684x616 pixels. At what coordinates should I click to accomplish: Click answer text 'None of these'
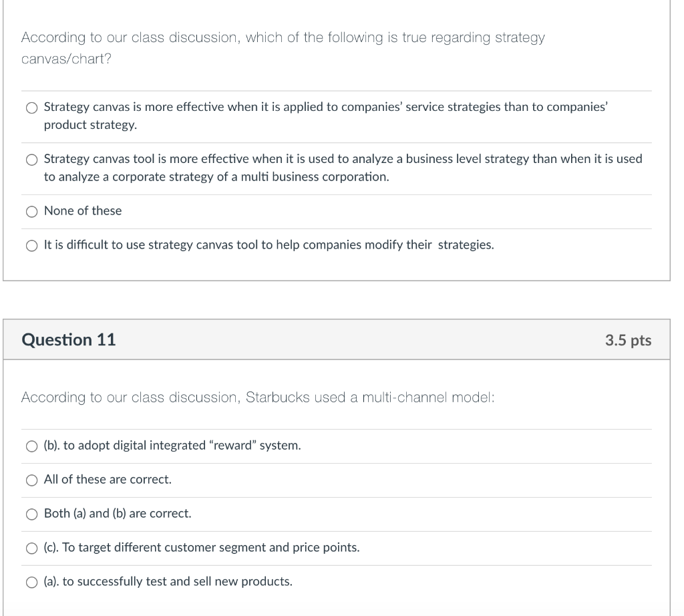pos(83,210)
